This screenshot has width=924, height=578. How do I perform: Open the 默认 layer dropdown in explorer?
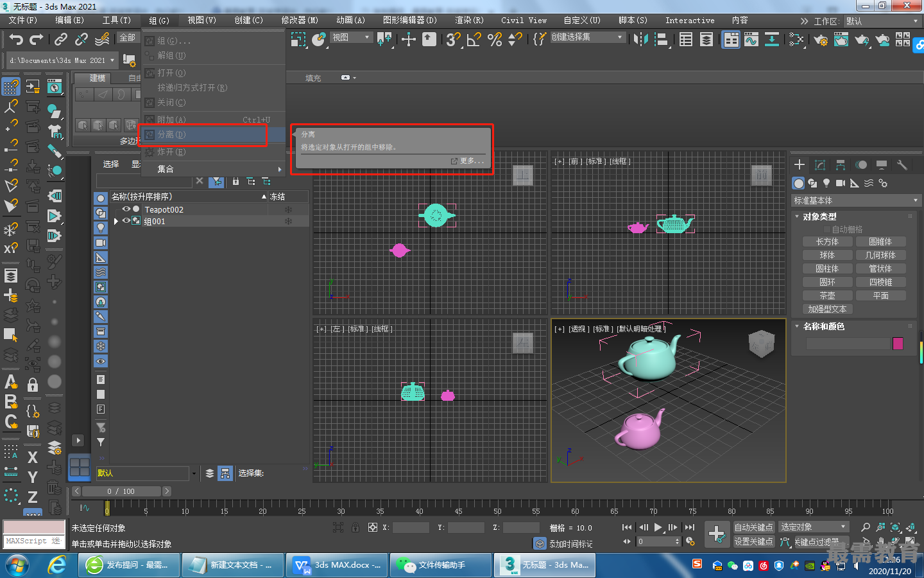coord(146,473)
